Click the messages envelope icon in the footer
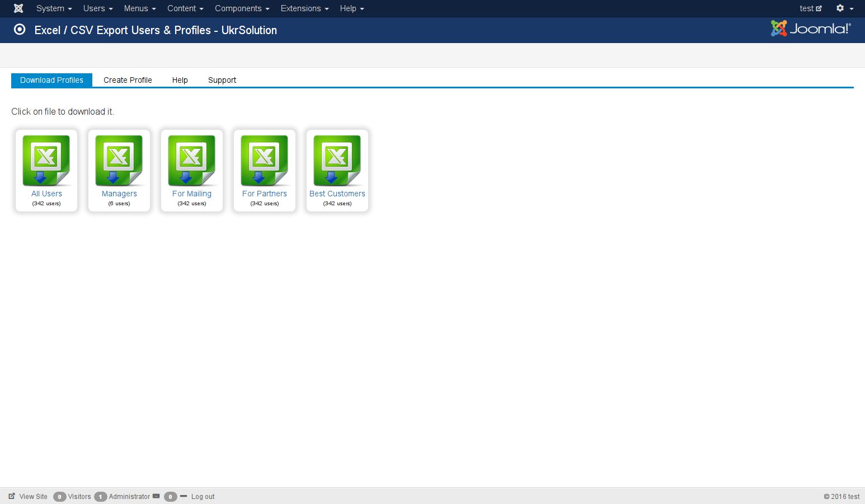 (x=156, y=496)
